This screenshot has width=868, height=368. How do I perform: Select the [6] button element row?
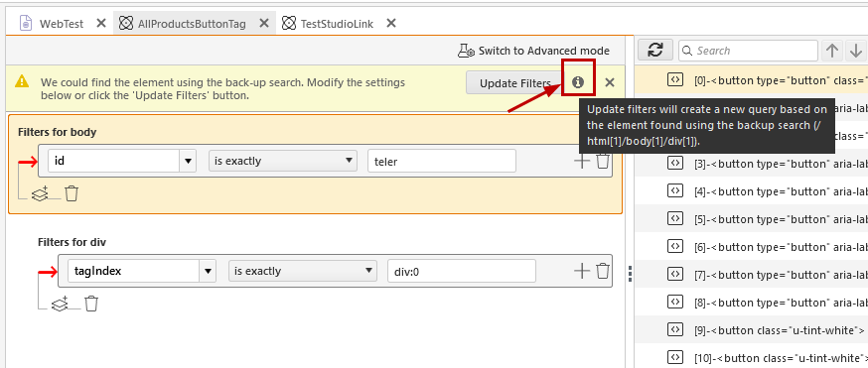[751, 246]
